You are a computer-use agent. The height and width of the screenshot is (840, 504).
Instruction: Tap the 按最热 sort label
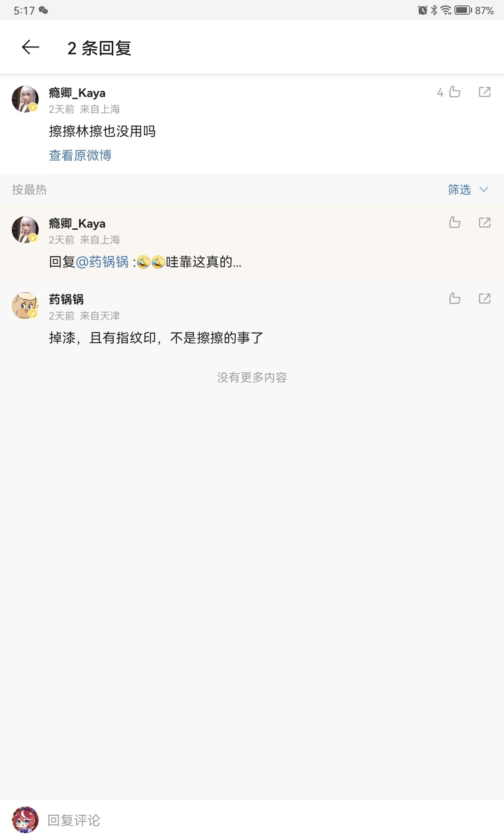(29, 189)
